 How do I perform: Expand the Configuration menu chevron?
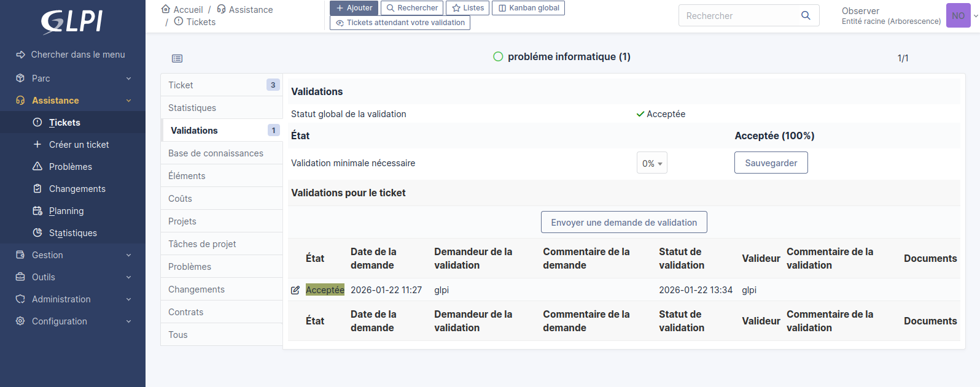tap(128, 321)
